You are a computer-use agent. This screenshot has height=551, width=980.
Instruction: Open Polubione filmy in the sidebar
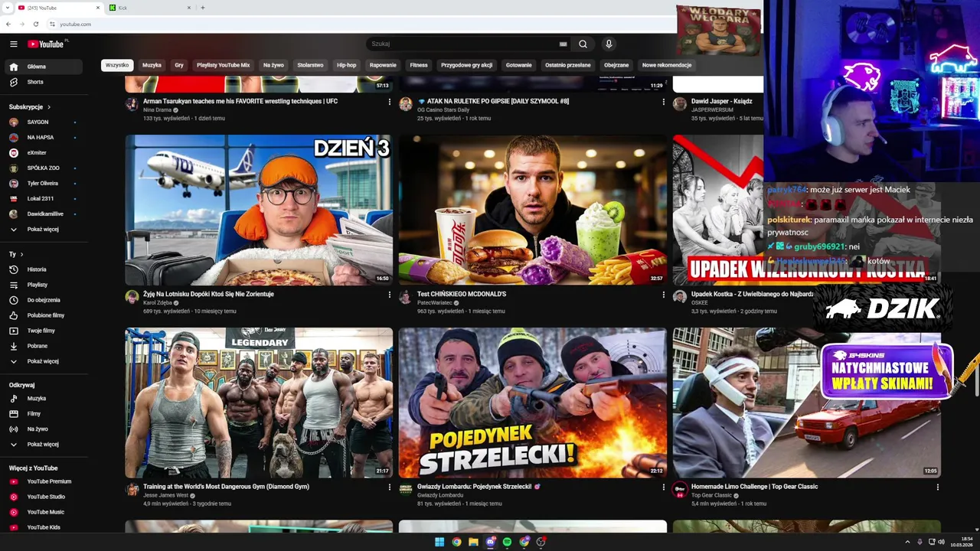click(x=45, y=315)
